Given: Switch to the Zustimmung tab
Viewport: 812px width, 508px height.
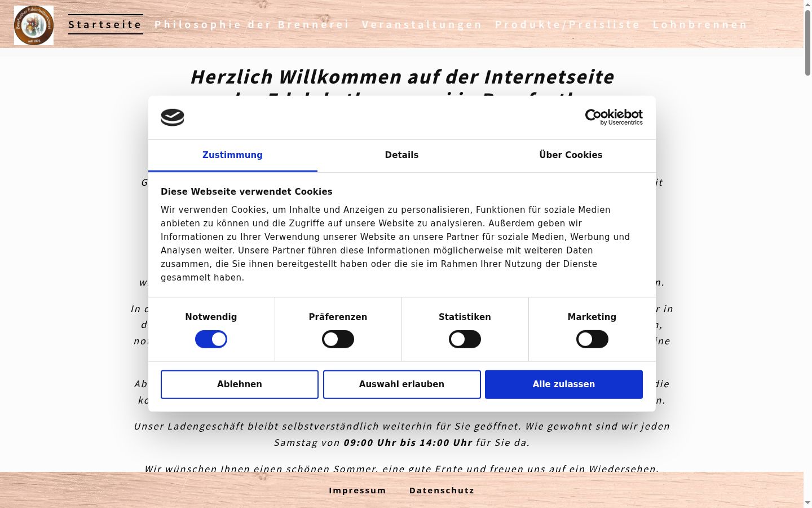Looking at the screenshot, I should coord(232,155).
